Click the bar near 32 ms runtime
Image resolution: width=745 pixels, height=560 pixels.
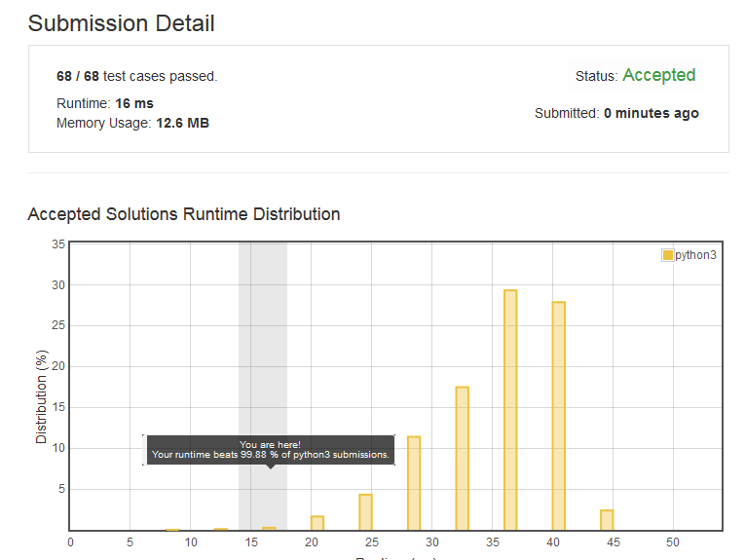click(462, 458)
